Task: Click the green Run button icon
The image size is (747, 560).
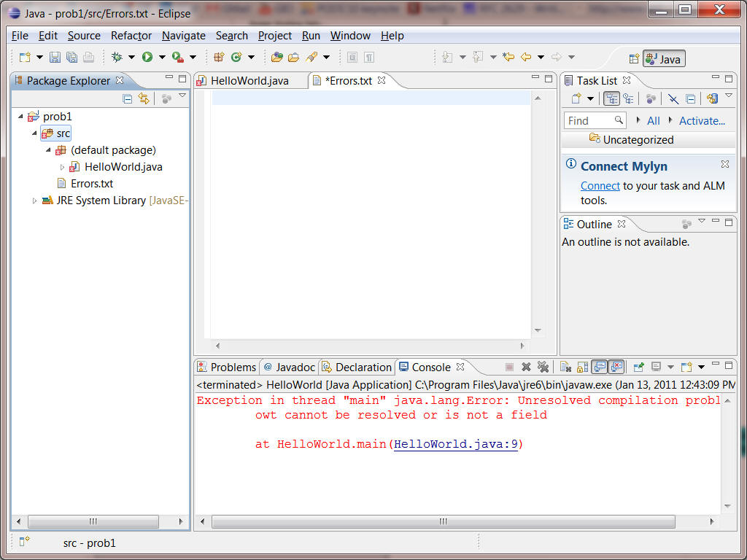Action: (147, 57)
